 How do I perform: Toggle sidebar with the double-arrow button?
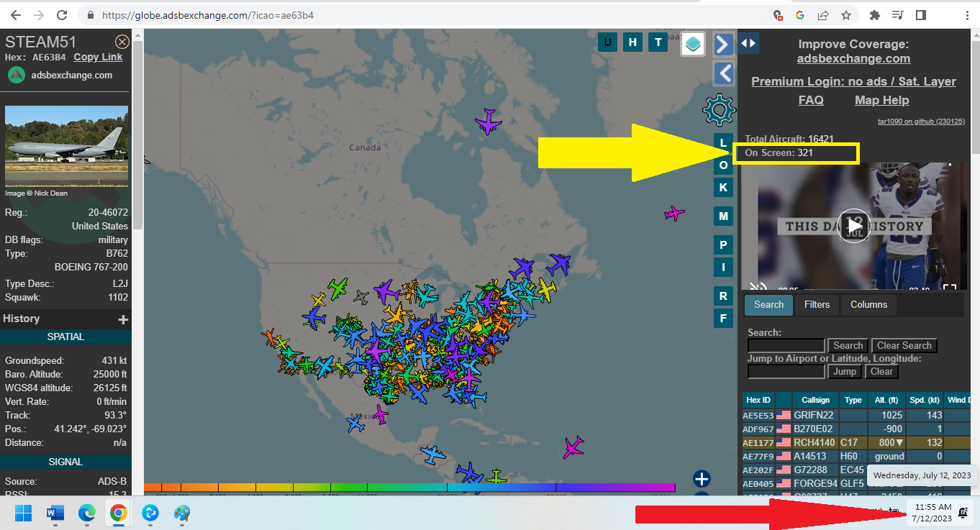748,43
